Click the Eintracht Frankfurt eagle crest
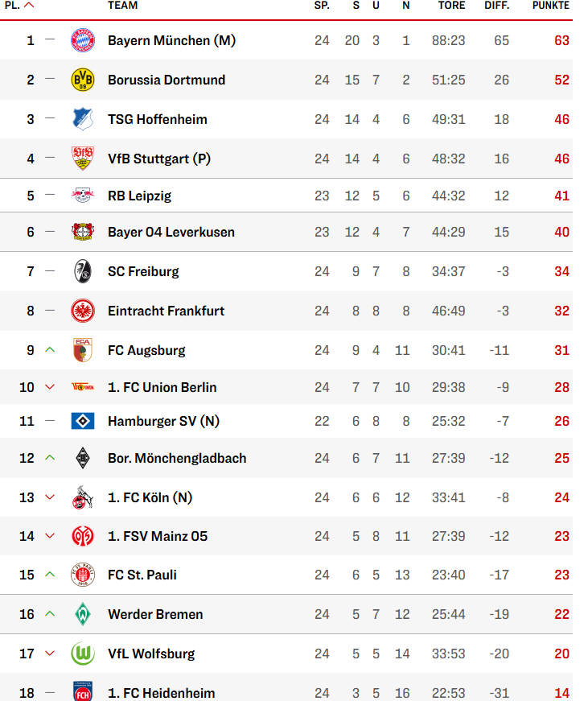Viewport: 588px width, 701px height. (x=83, y=311)
